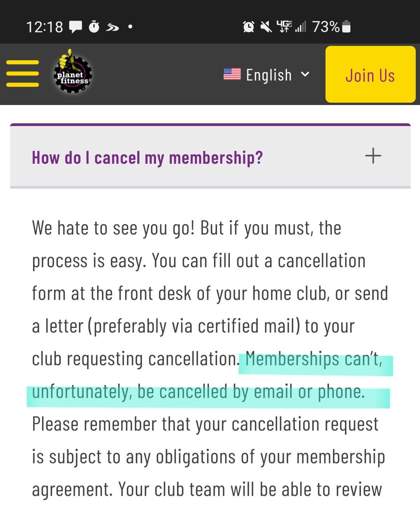Open the messaging icon in the status bar
Image resolution: width=420 pixels, height=506 pixels.
point(76,26)
